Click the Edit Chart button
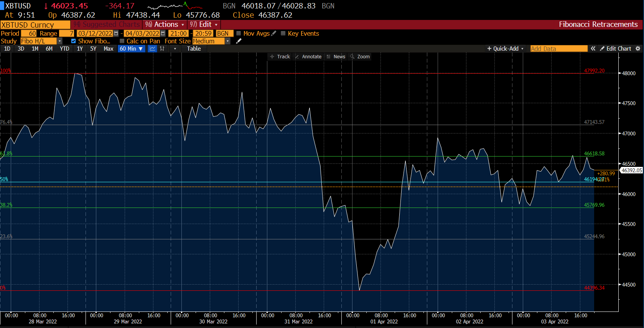Screen dimensions: 644x328 [x=615, y=49]
